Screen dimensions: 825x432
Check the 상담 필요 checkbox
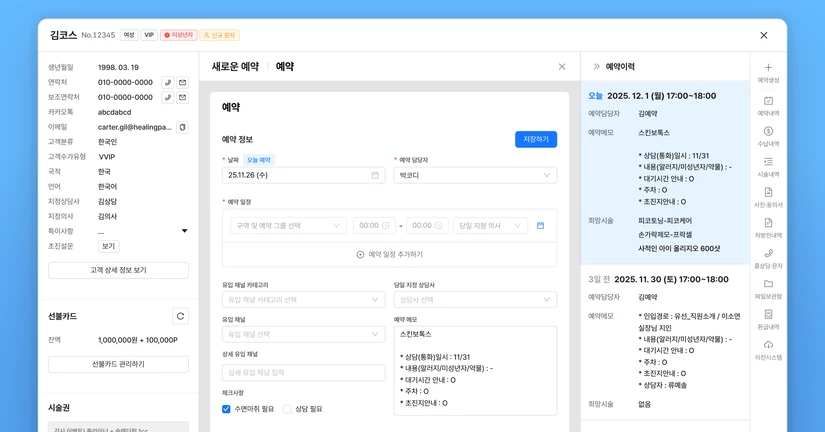[287, 409]
